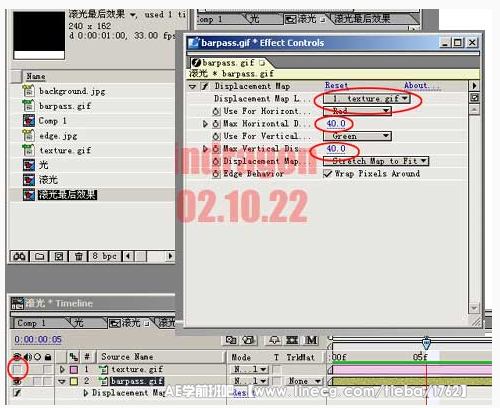
Task: Toggle the Hide Shy Layers timeline button
Action: click(274, 340)
